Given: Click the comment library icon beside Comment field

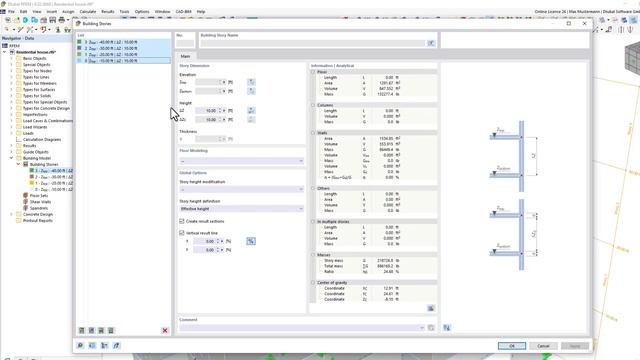Looking at the screenshot, I should (x=431, y=327).
